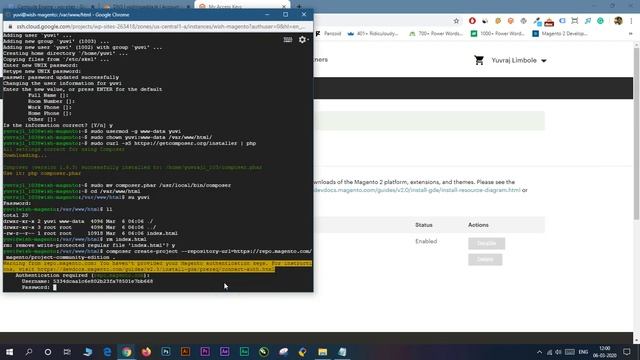The image size is (640, 360).
Task: Open File Explorer from the taskbar
Action: click(x=322, y=352)
